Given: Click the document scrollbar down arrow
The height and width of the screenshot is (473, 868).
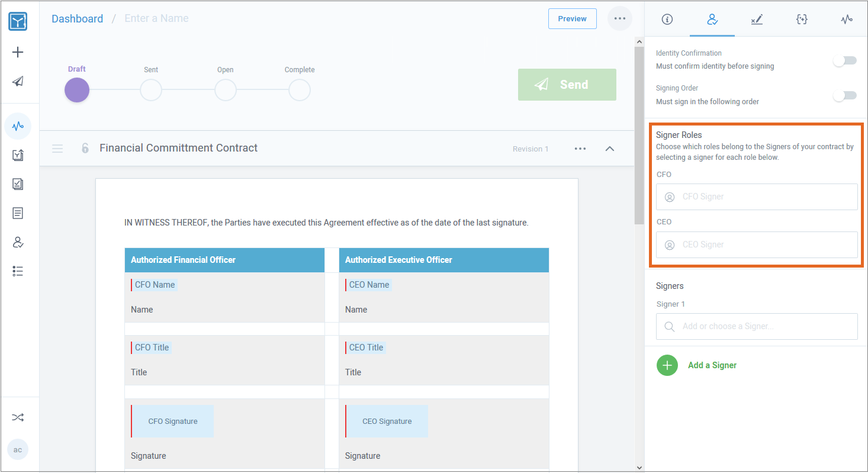Looking at the screenshot, I should coord(639,467).
